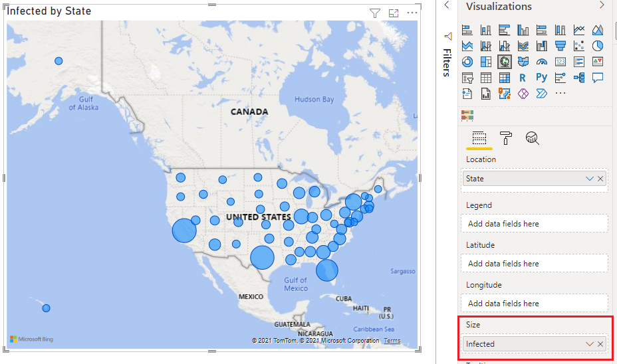
Task: Choose the Stacked area chart visual
Action: 467,46
